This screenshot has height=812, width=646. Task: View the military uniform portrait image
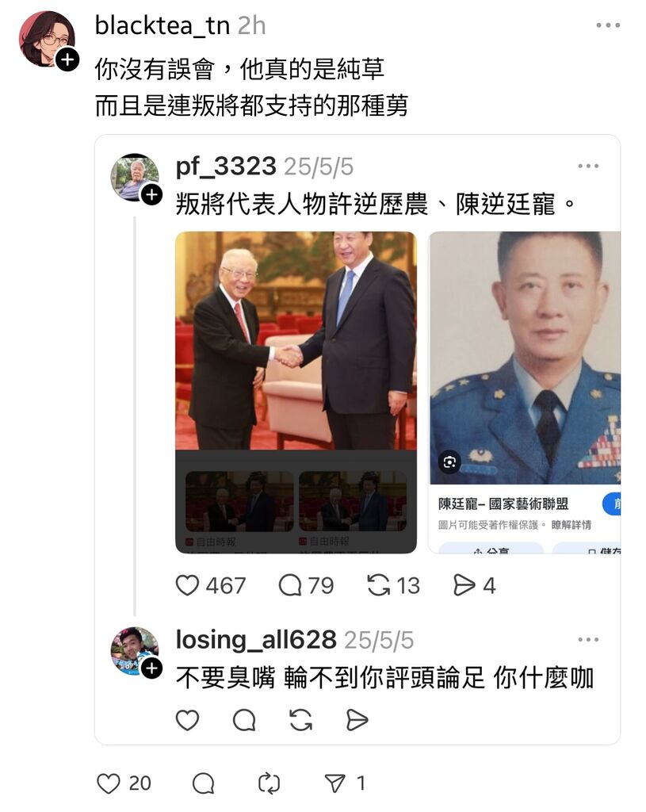tap(525, 358)
